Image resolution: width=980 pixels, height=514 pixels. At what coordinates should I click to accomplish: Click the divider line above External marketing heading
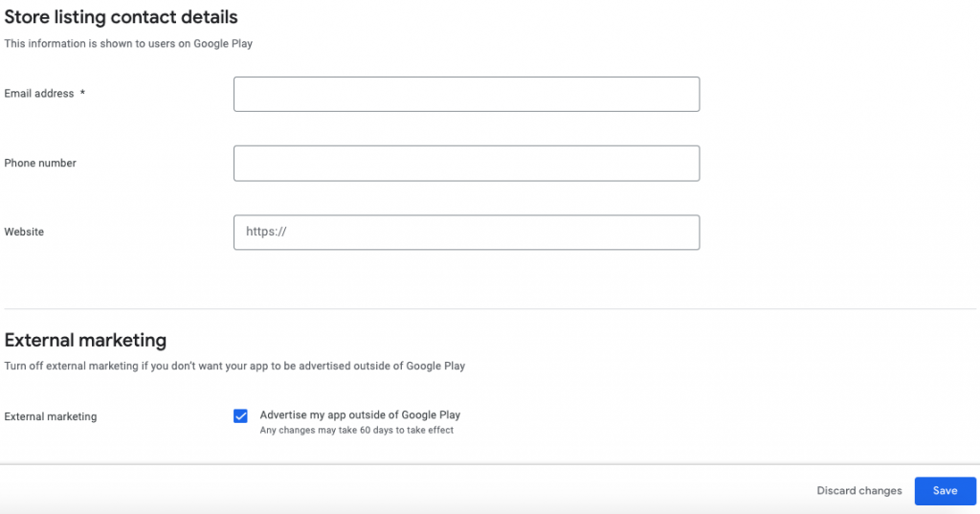pos(490,309)
